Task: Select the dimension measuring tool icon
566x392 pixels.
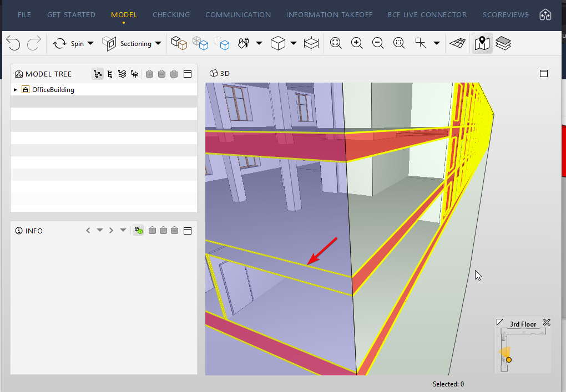Action: tap(421, 43)
